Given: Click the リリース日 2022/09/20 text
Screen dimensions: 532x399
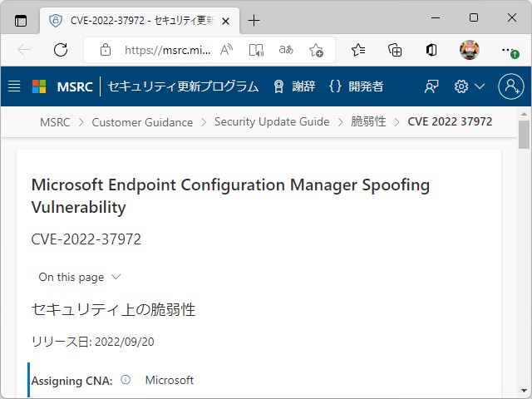Looking at the screenshot, I should click(92, 342).
